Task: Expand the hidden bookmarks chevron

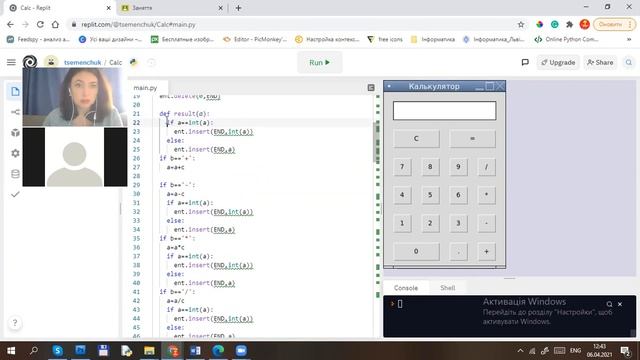Action: 629,39
